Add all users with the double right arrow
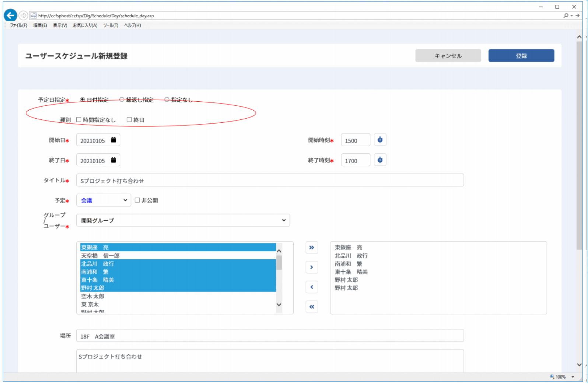 point(312,247)
